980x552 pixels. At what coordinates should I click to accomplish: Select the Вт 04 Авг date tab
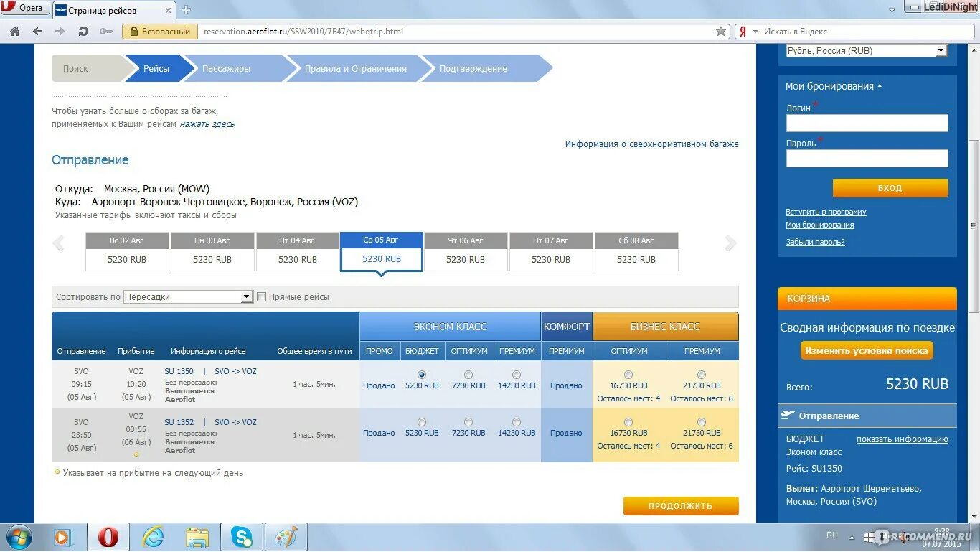(x=298, y=251)
